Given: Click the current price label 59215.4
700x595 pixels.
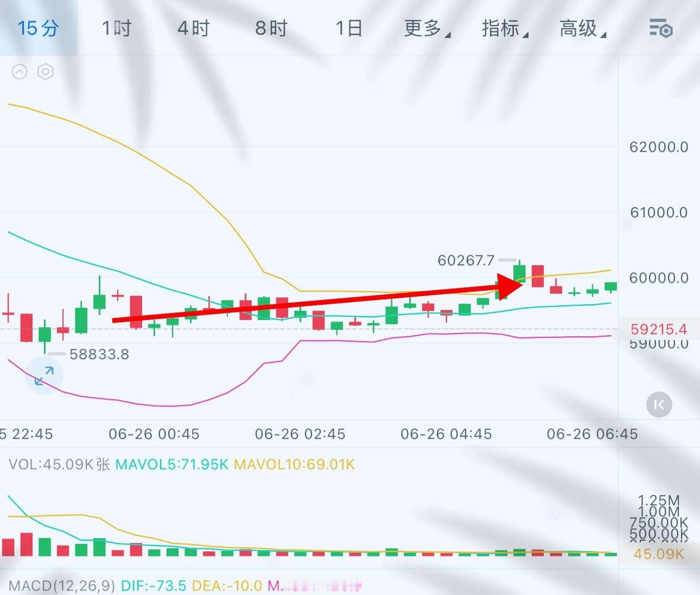Looking at the screenshot, I should coord(659,329).
